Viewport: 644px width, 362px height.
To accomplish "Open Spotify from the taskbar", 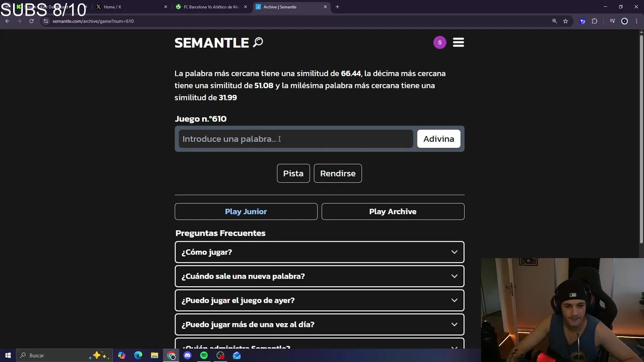I will tap(204, 355).
